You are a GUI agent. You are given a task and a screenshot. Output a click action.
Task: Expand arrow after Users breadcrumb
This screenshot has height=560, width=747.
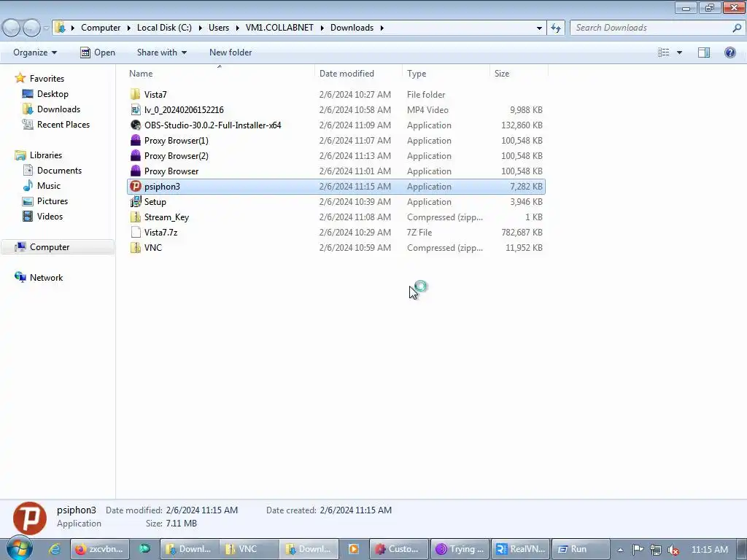coord(237,28)
